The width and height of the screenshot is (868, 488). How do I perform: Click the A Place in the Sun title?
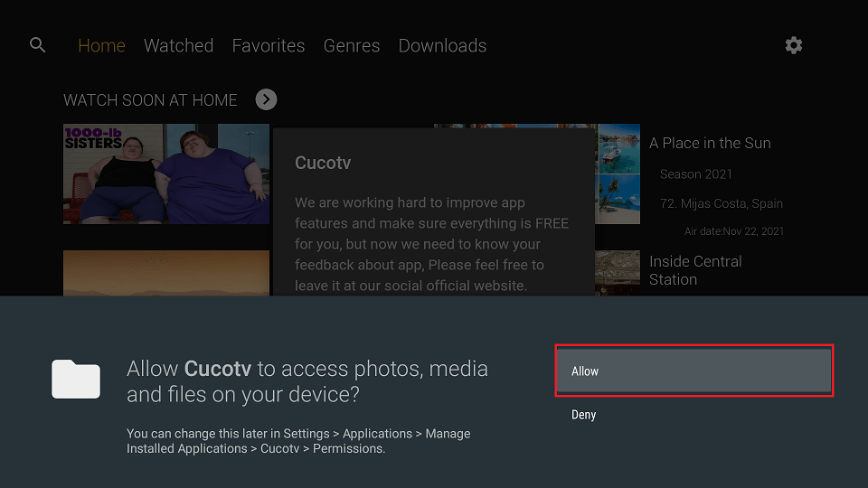tap(710, 144)
